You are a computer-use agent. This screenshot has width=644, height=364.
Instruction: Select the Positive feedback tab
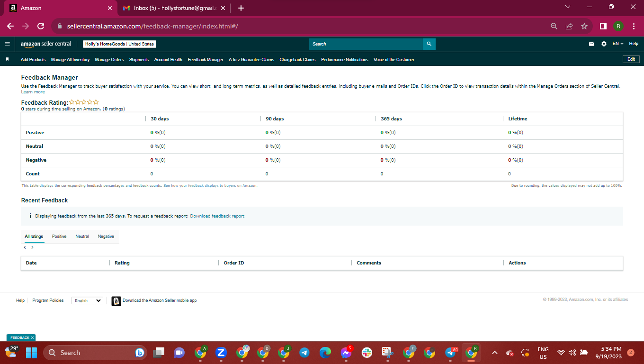tap(59, 237)
